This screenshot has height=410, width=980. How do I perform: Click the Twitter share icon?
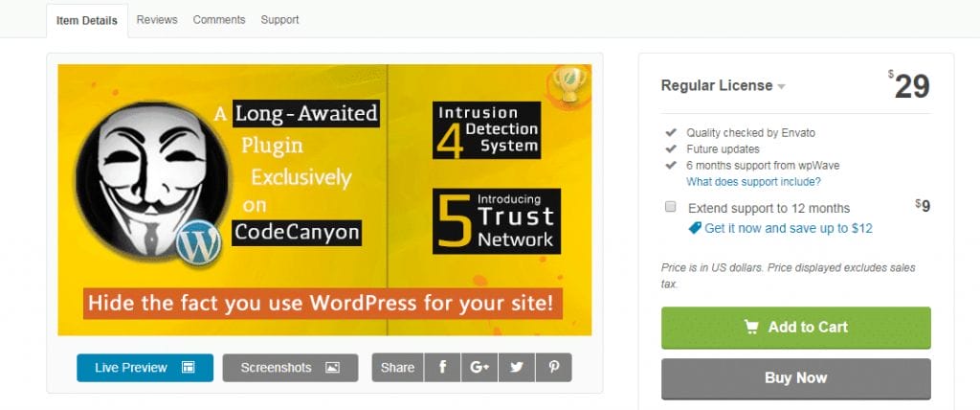[517, 368]
